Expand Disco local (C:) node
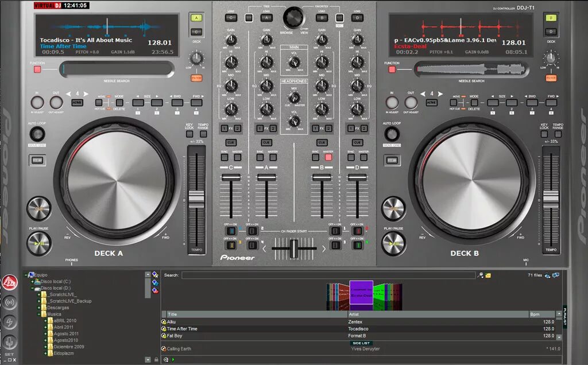 [x=32, y=281]
